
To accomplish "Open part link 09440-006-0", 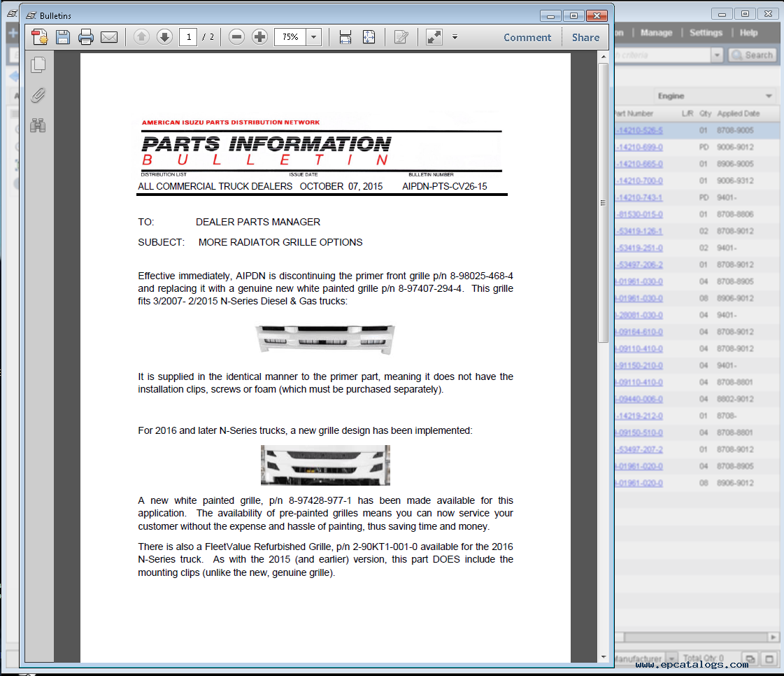I will coord(639,400).
